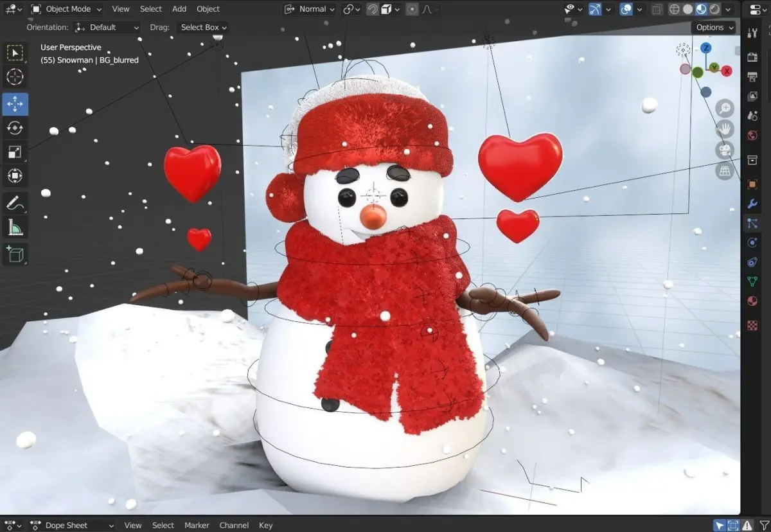
Task: Open the Object Constraints properties tab
Action: (752, 262)
